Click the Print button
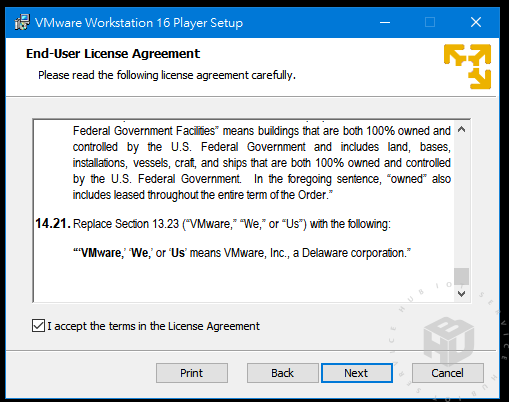The width and height of the screenshot is (509, 402). tap(192, 373)
